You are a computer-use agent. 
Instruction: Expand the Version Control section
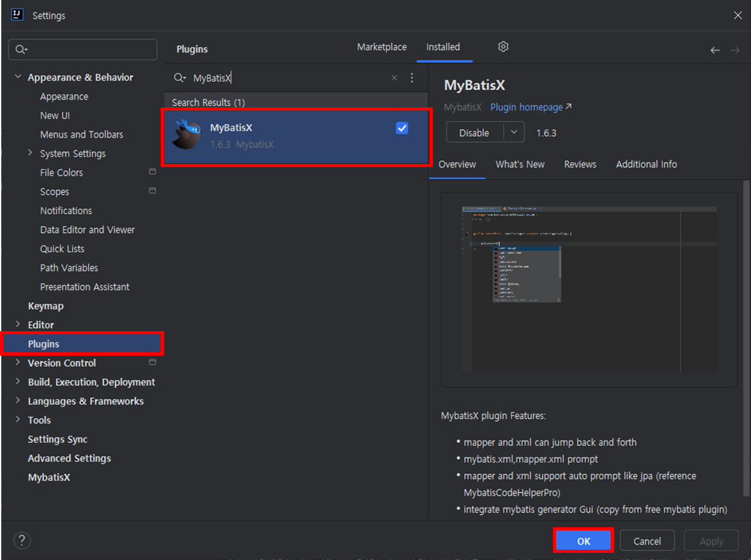click(x=18, y=362)
